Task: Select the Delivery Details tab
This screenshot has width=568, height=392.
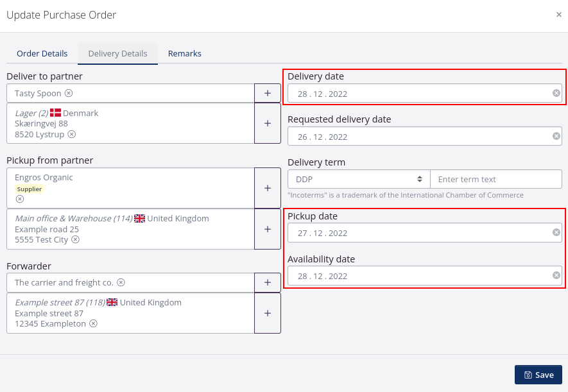Action: click(117, 54)
